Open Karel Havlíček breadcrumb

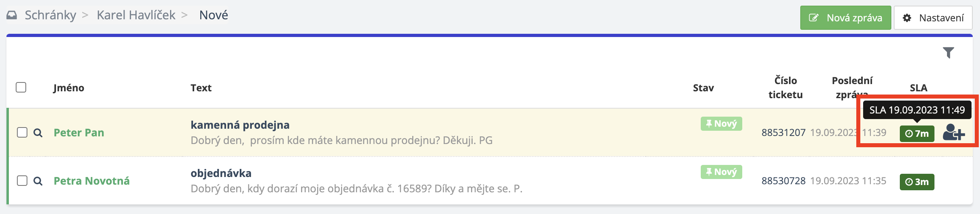136,15
